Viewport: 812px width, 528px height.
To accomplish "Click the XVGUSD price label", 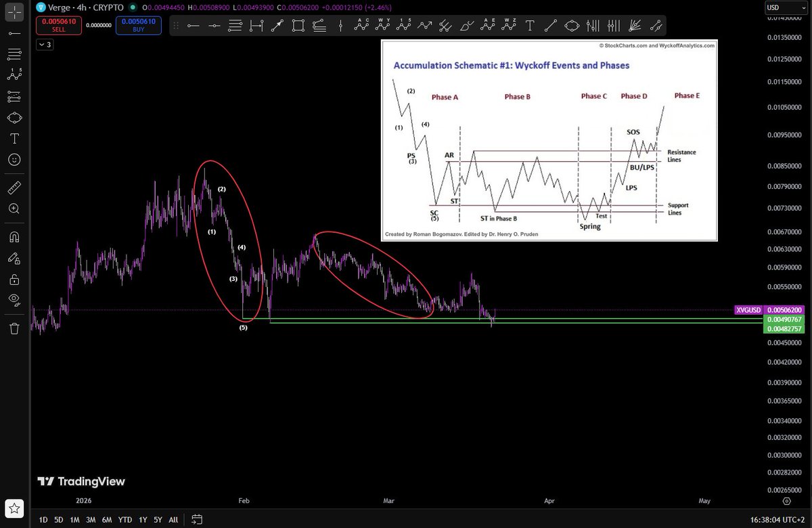I will pyautogui.click(x=748, y=310).
